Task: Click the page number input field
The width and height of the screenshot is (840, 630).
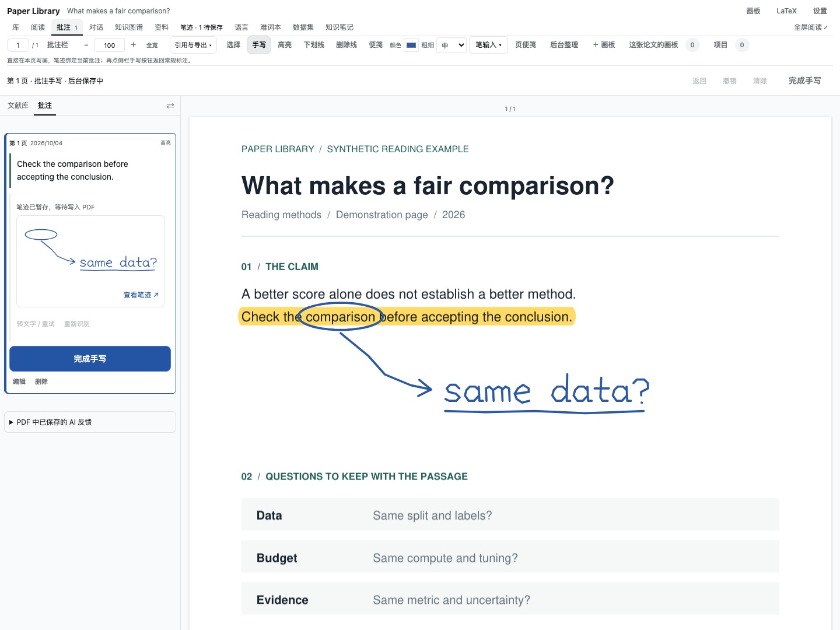Action: click(18, 45)
